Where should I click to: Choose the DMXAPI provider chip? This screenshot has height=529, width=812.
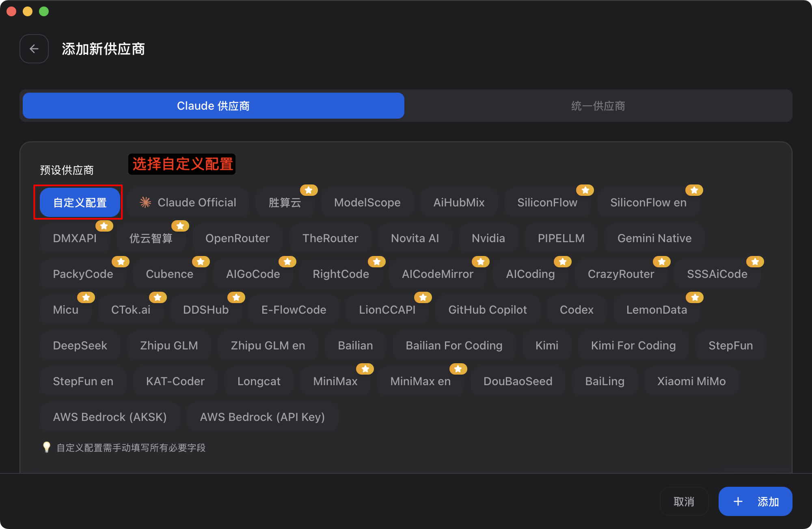click(75, 238)
